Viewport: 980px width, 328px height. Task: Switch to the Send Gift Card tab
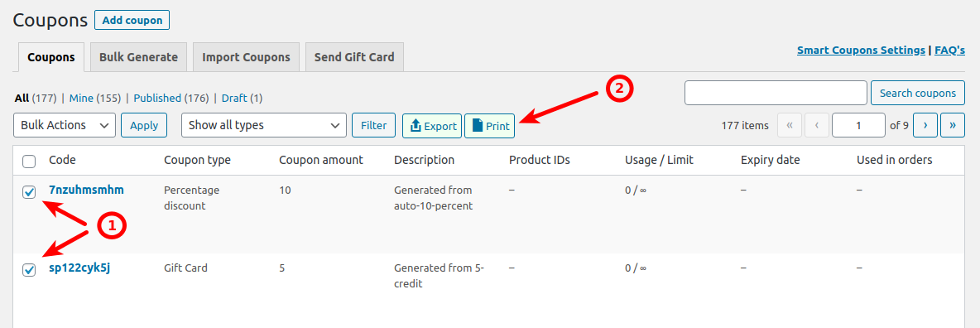click(x=354, y=57)
